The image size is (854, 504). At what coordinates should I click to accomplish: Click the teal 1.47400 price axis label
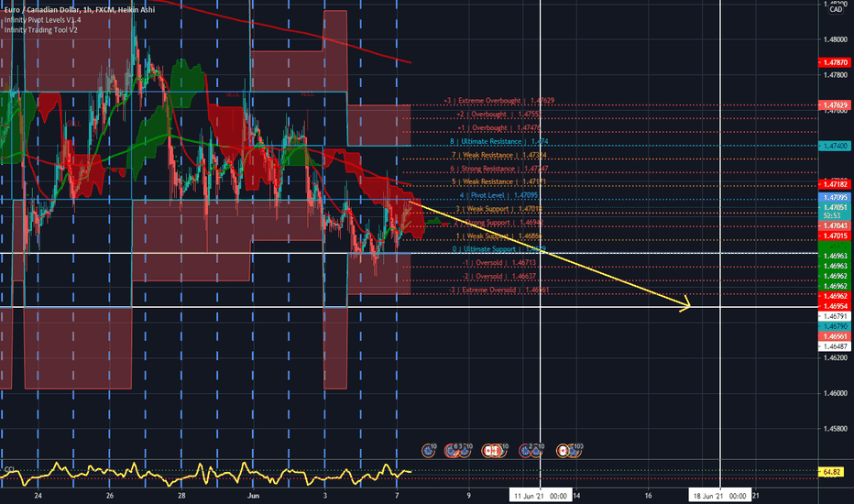[835, 146]
